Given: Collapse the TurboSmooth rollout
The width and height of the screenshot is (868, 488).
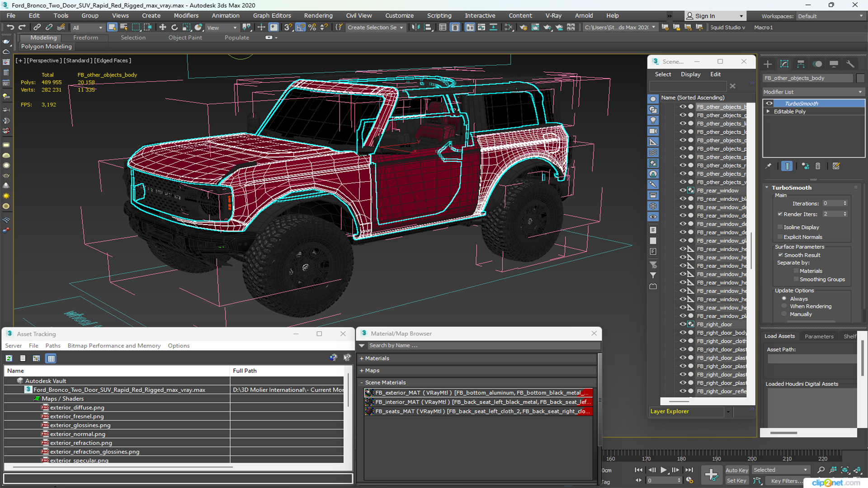Looking at the screenshot, I should coord(767,188).
